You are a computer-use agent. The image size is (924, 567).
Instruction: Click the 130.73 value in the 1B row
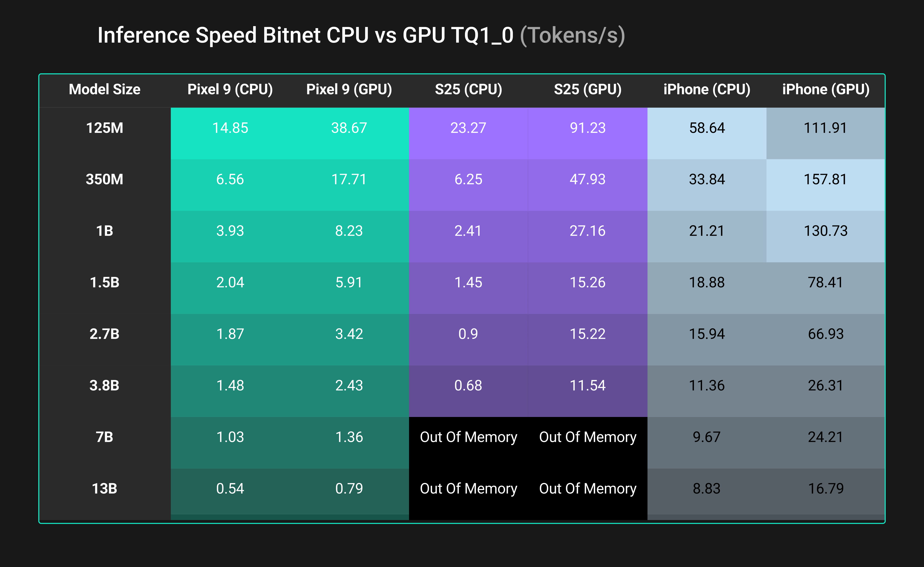(x=825, y=231)
